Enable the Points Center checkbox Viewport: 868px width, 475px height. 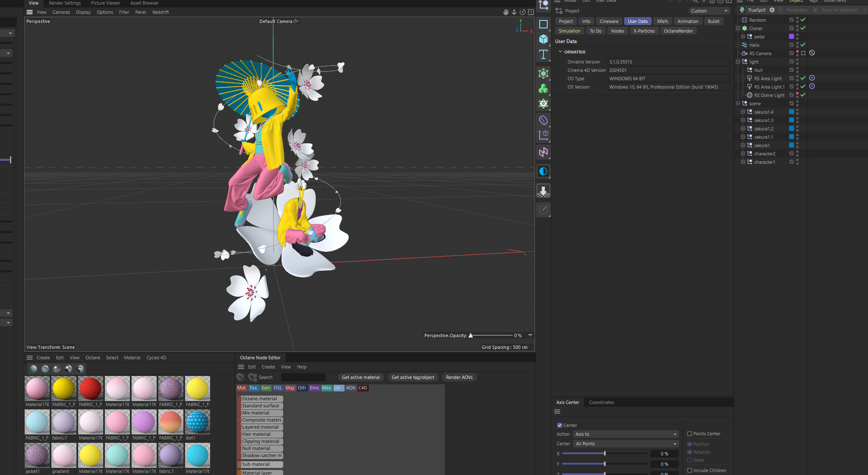point(690,434)
